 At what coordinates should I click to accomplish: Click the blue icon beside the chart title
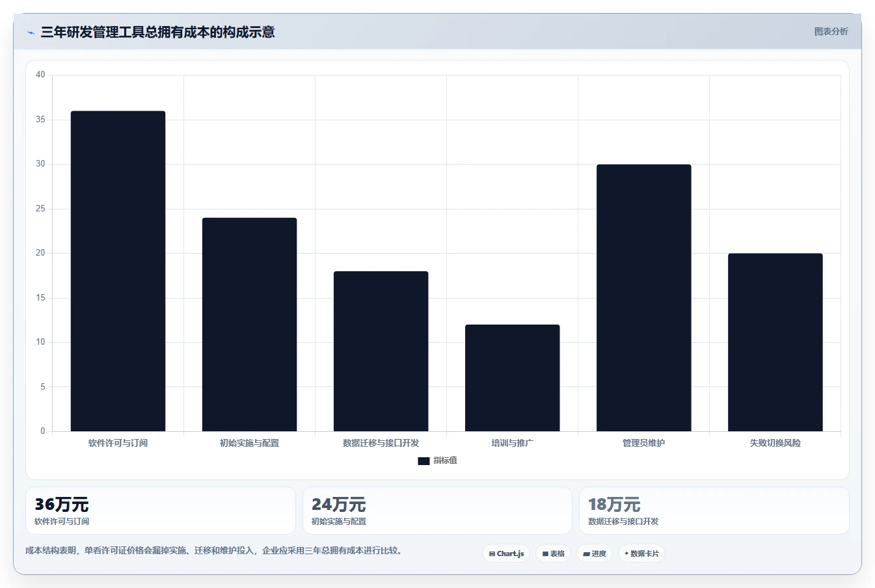(31, 33)
